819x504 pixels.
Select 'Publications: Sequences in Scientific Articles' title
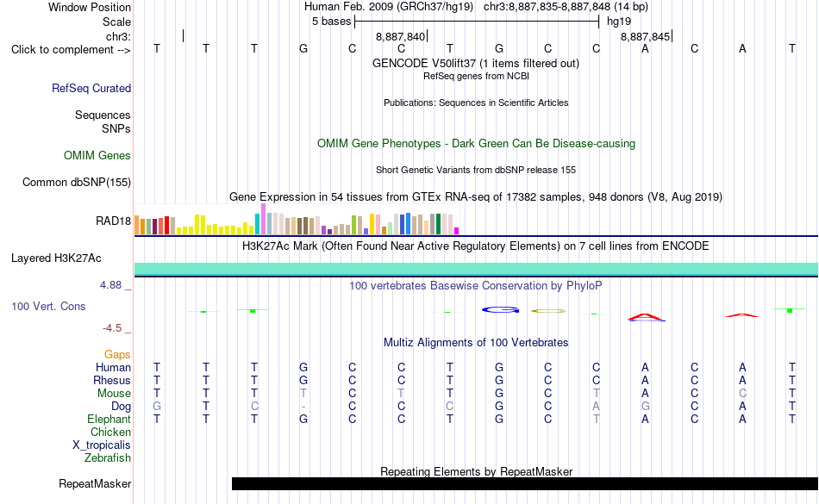pyautogui.click(x=476, y=103)
